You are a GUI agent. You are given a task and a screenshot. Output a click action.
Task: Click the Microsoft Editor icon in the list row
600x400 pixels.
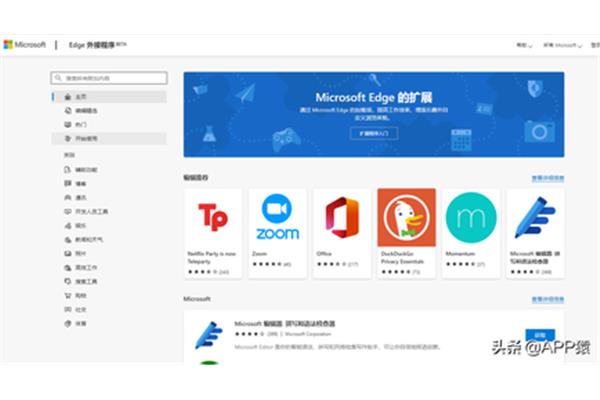click(x=209, y=335)
